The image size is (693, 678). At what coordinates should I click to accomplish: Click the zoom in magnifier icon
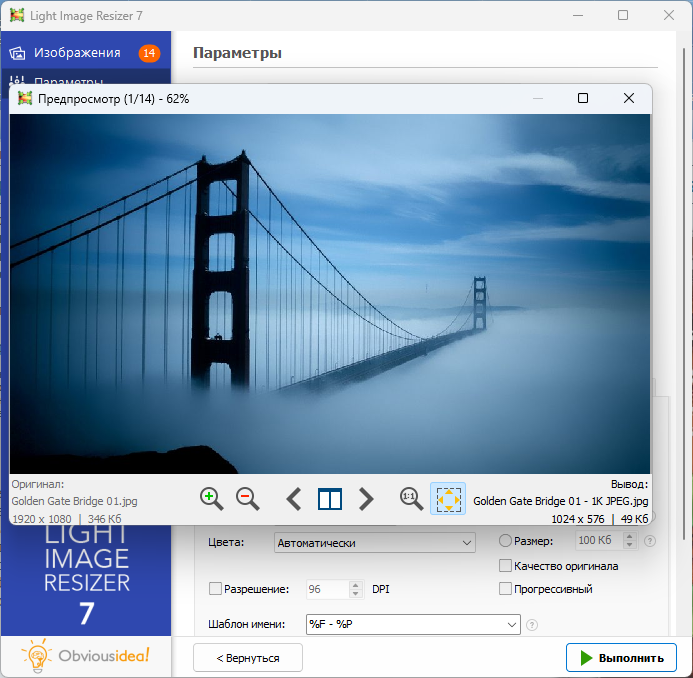[211, 498]
